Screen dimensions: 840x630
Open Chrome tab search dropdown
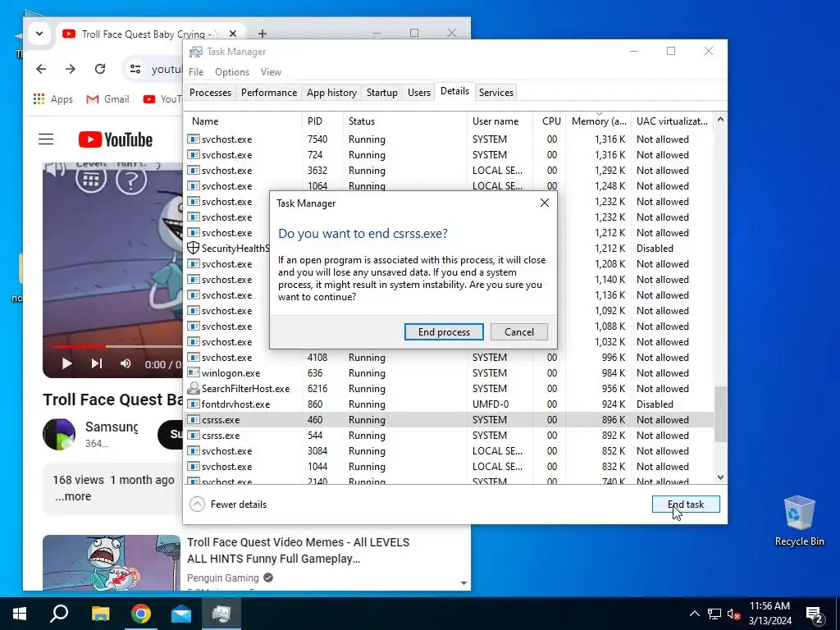pos(39,34)
